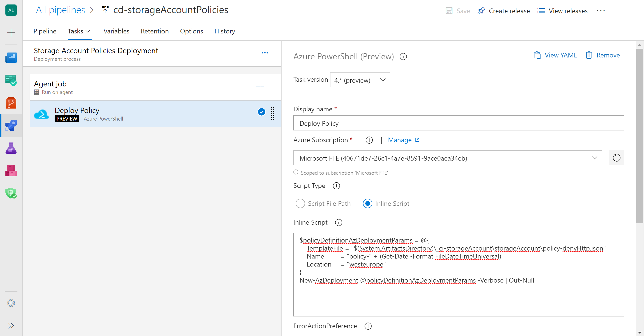Click the kebab menu icon on Deploy Policy
The image size is (644, 336).
coord(273,113)
